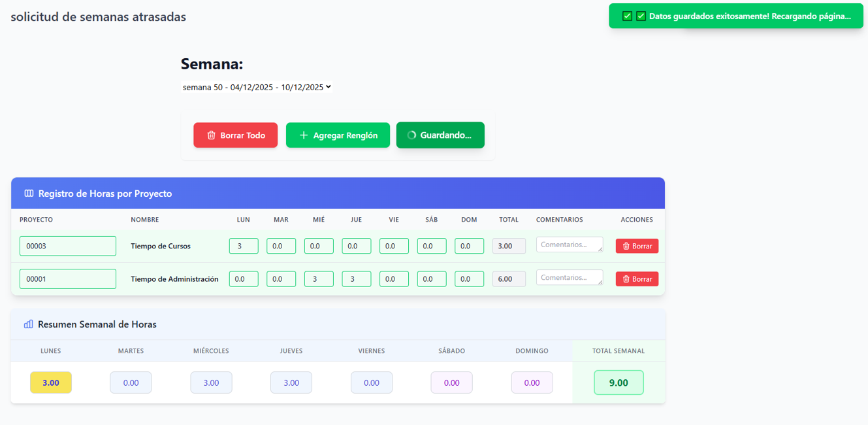Click project code field containing 00001
This screenshot has width=868, height=425.
pyautogui.click(x=68, y=279)
